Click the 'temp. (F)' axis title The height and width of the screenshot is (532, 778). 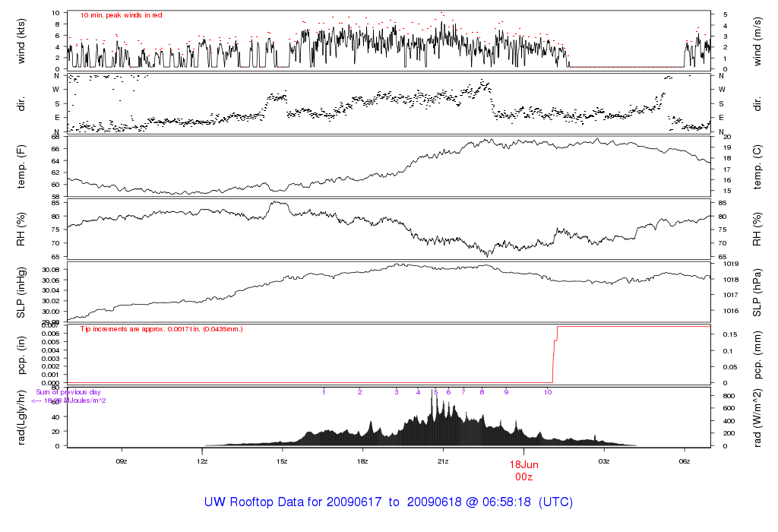21,166
